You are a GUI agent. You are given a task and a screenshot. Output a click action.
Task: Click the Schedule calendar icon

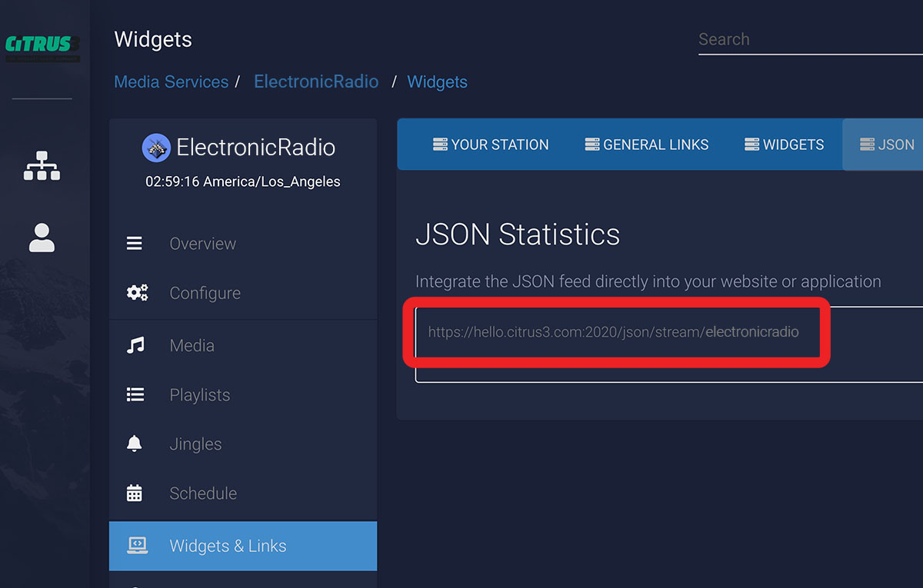pyautogui.click(x=135, y=493)
